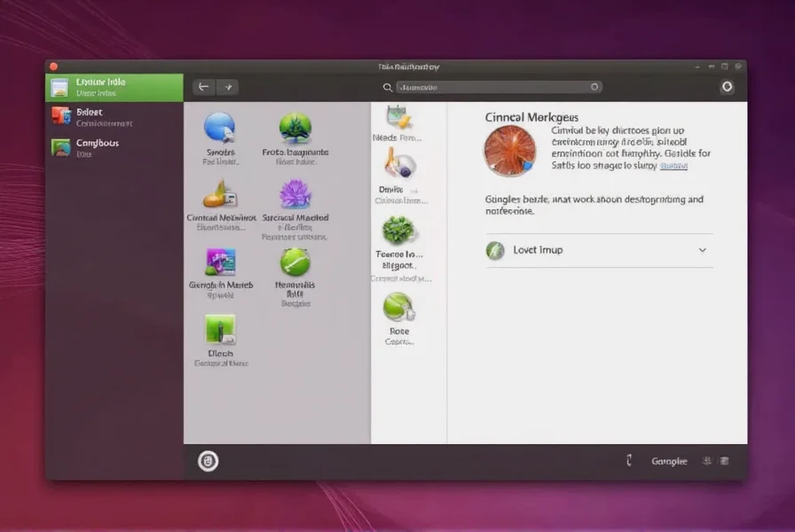Open the Neads notepad icon
795x532 pixels.
[397, 118]
